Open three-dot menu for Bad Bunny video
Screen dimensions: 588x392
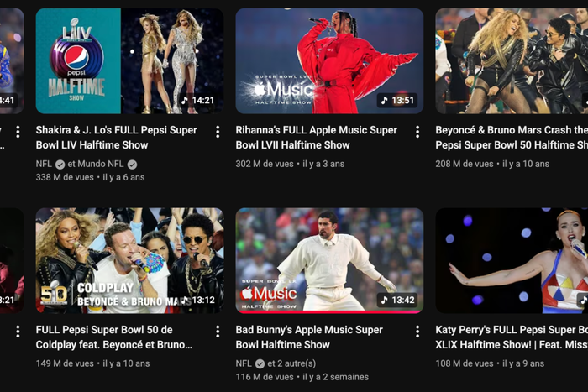(417, 332)
